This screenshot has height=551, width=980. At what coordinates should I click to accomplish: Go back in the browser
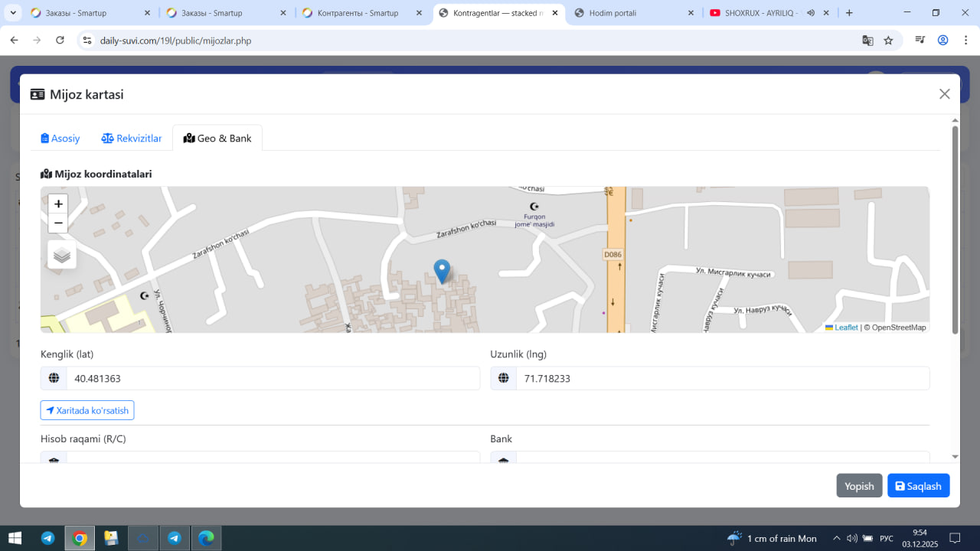click(14, 40)
